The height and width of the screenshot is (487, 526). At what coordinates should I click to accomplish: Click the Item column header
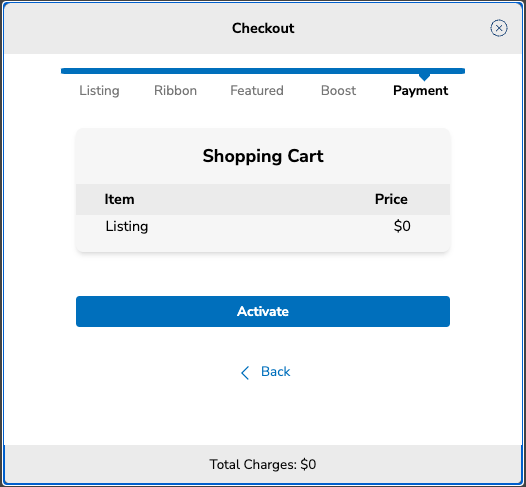[x=119, y=199]
